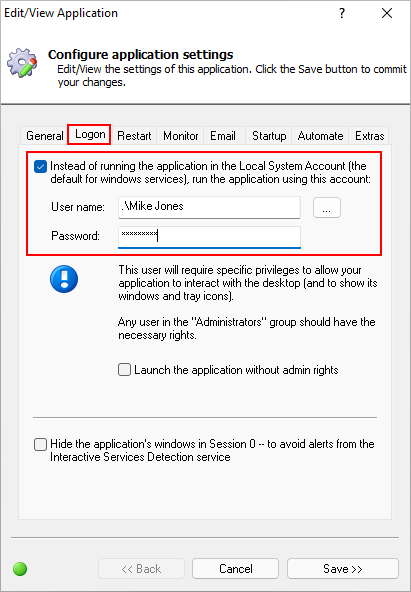The image size is (411, 592).
Task: Close the Edit/View Application dialog
Action: (387, 13)
